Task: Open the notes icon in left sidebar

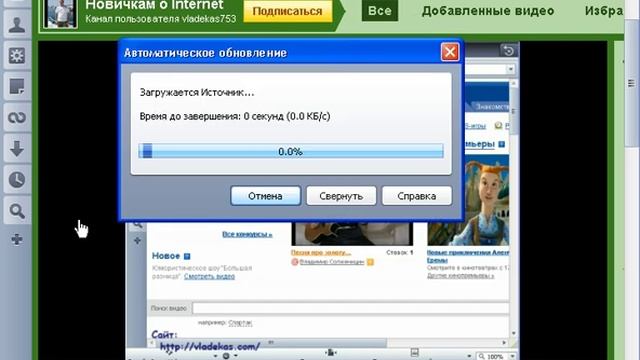Action: [17, 87]
